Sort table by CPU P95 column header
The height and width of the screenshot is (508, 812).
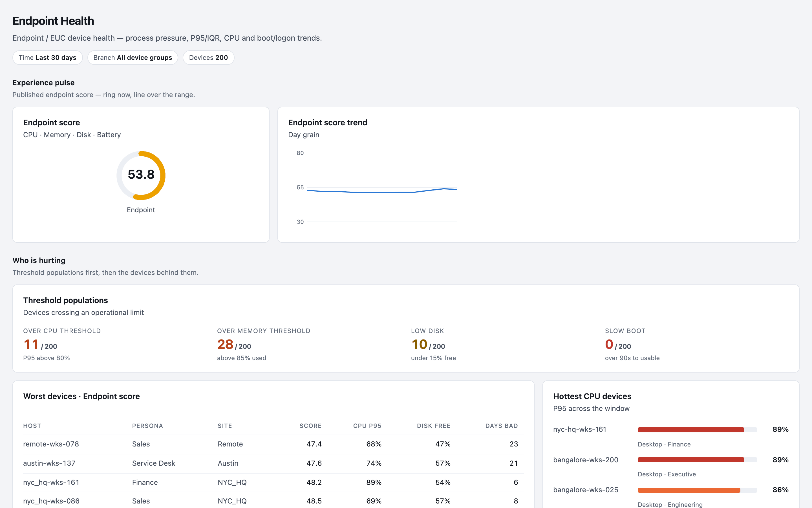click(x=367, y=426)
